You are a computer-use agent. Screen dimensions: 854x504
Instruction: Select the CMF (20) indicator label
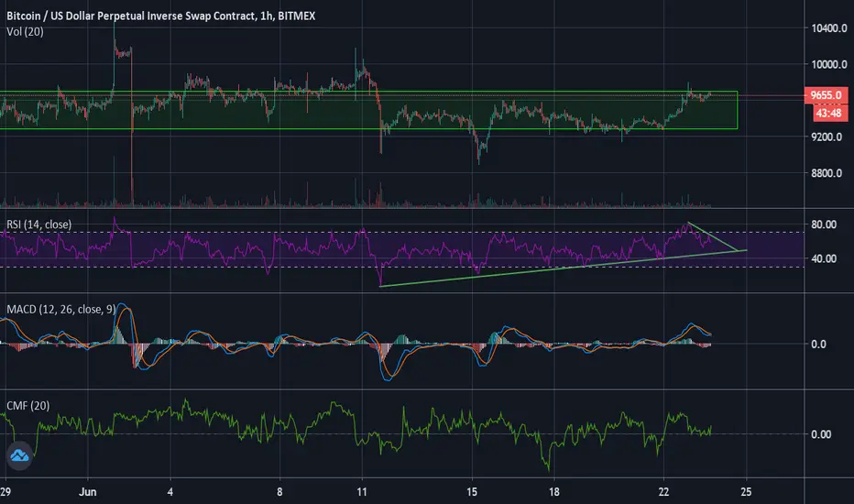[x=27, y=406]
